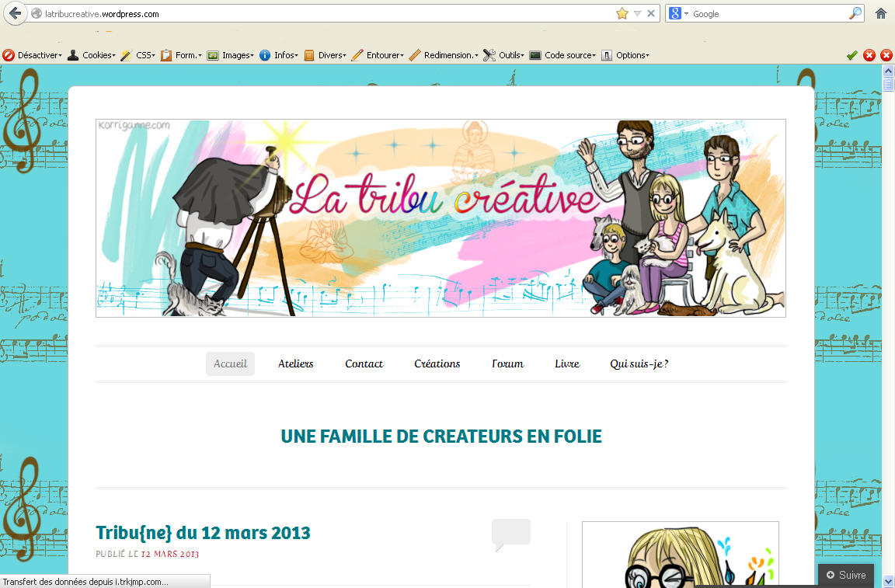Type in the Google search field
The width and height of the screenshot is (895, 588).
tap(765, 13)
